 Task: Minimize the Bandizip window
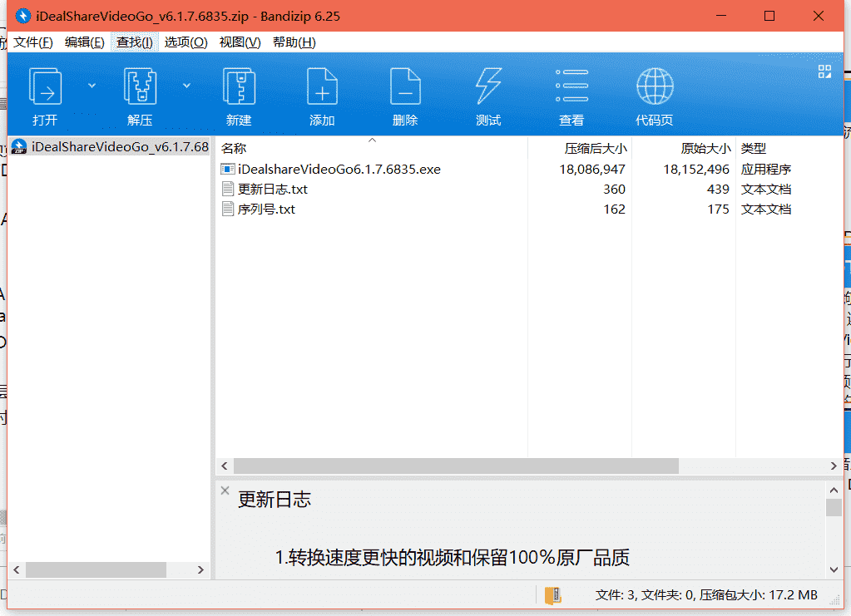(720, 17)
